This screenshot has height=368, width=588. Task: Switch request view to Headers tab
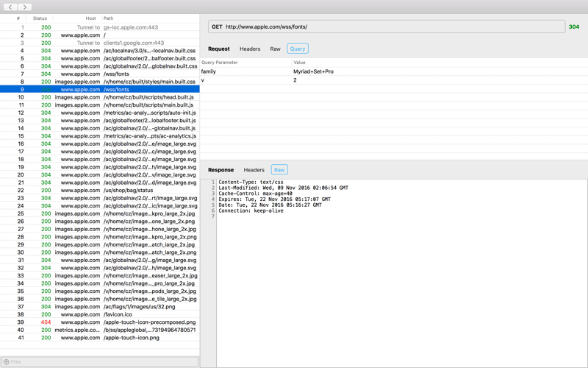coord(250,49)
